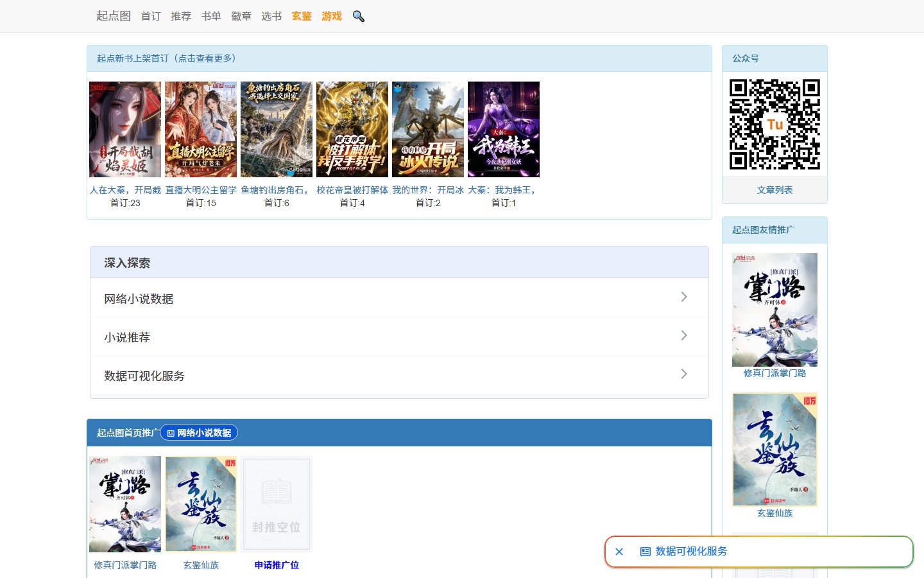Go to the 选书 nav item
This screenshot has height=578, width=924.
tap(271, 16)
